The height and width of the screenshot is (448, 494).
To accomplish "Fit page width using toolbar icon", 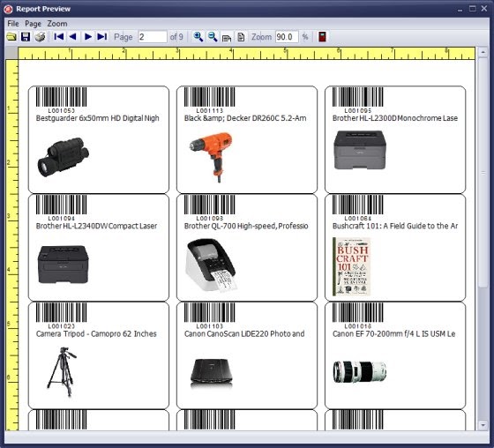I will [x=227, y=38].
